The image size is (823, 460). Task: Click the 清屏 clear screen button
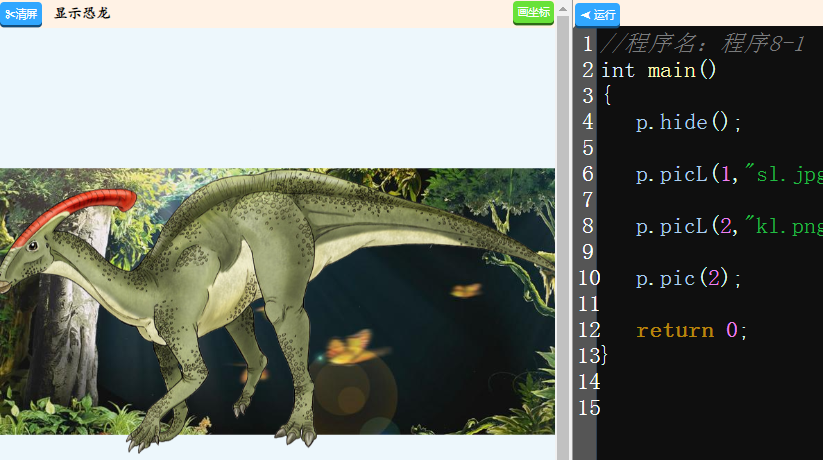coord(21,14)
